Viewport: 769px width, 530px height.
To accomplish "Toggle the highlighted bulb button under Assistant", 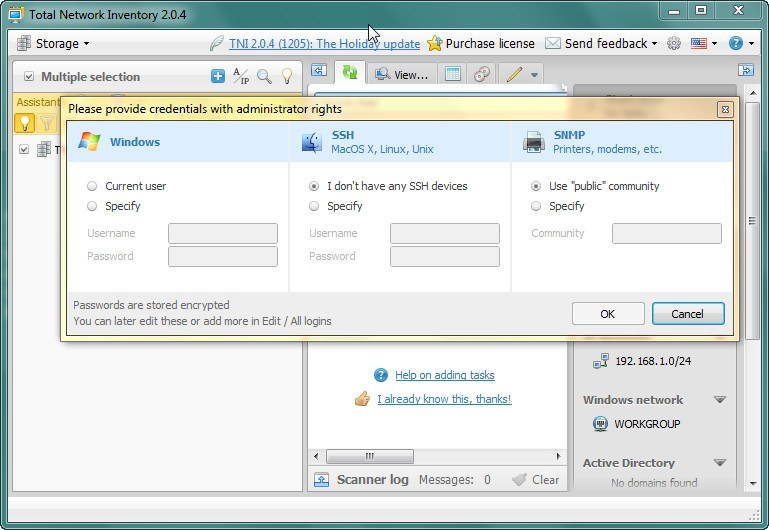I will click(x=25, y=123).
